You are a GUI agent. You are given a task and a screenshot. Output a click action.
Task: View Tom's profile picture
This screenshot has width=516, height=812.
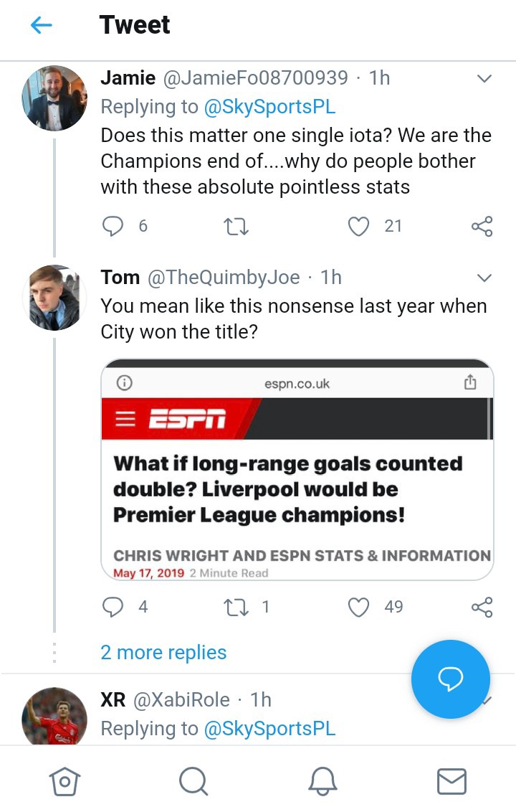point(54,298)
